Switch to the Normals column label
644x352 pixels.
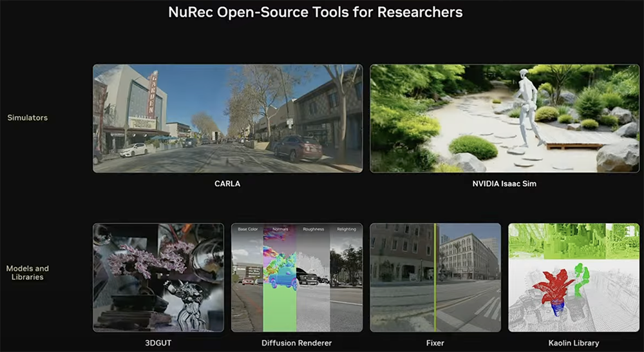tap(280, 230)
